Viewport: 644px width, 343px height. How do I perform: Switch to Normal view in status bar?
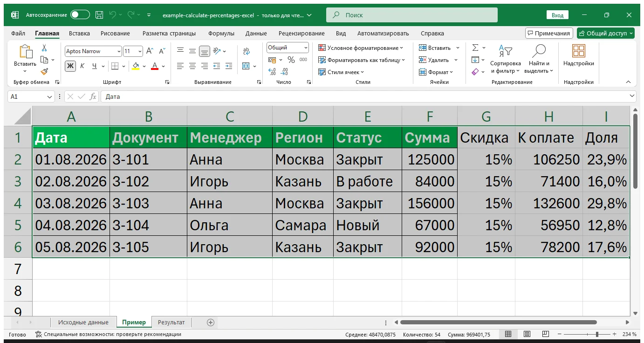click(508, 334)
